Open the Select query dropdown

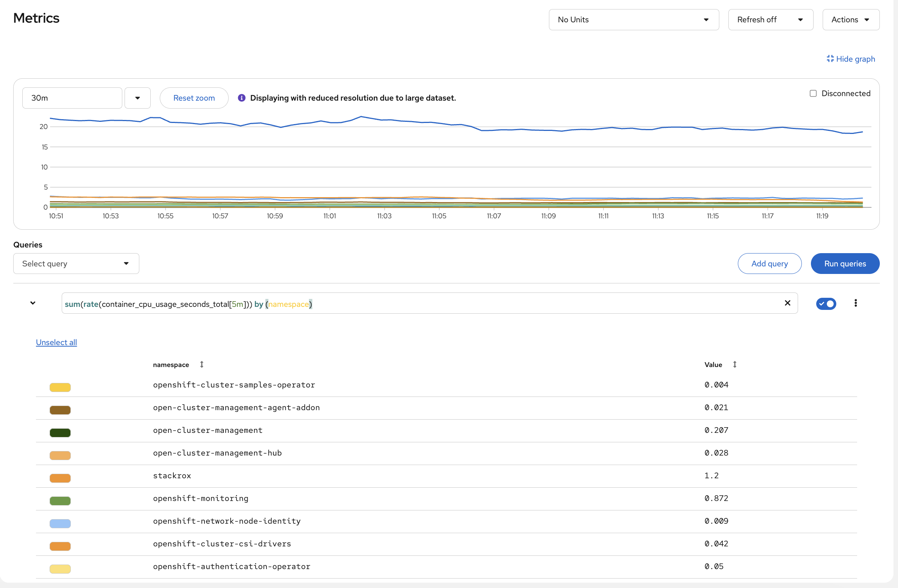click(76, 263)
